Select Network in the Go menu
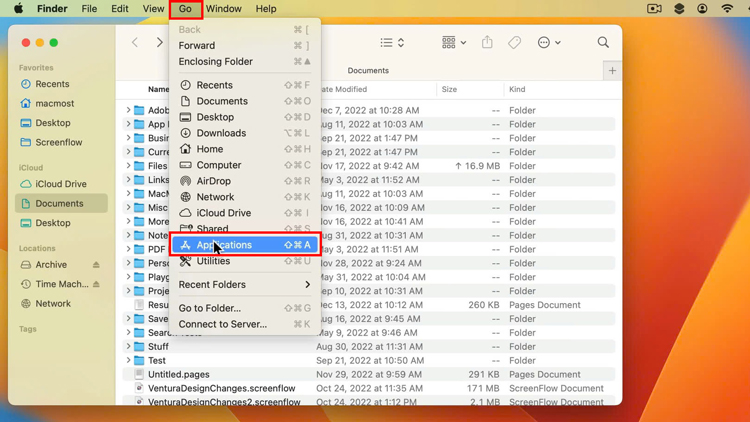 tap(244, 197)
